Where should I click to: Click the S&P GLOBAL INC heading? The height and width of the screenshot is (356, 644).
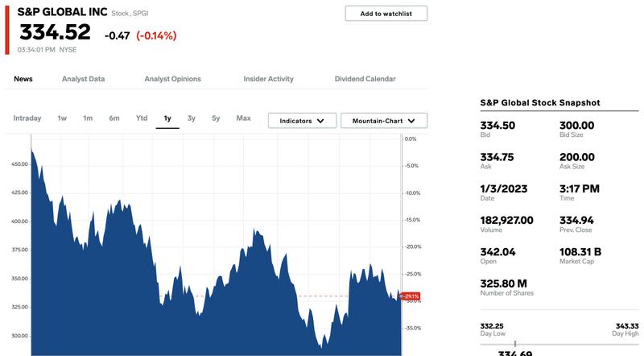point(63,12)
